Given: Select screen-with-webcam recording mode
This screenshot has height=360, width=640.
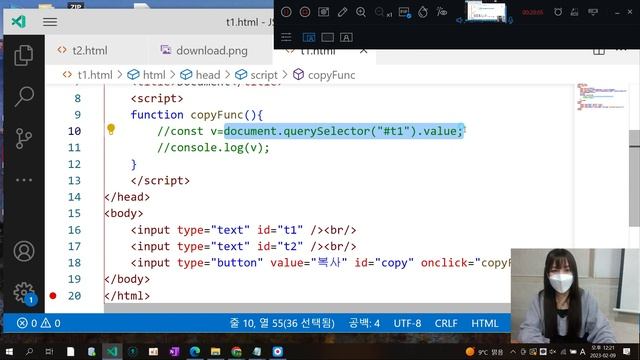Looking at the screenshot, I should tap(309, 37).
